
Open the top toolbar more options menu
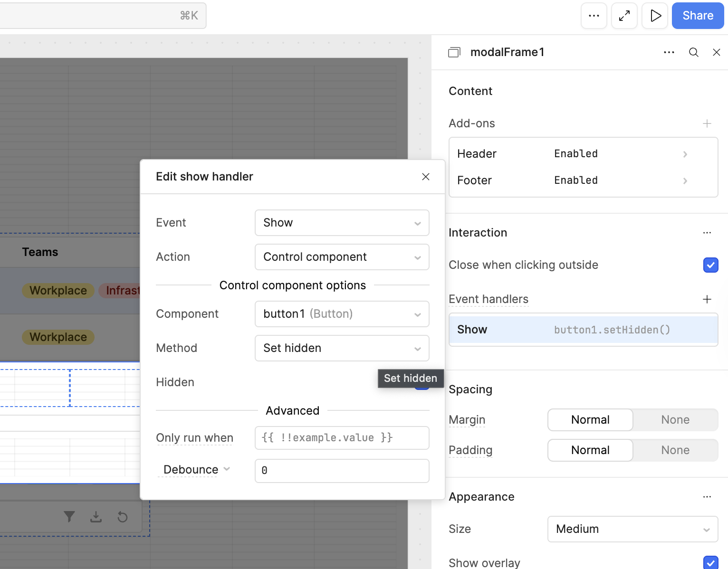click(x=594, y=16)
